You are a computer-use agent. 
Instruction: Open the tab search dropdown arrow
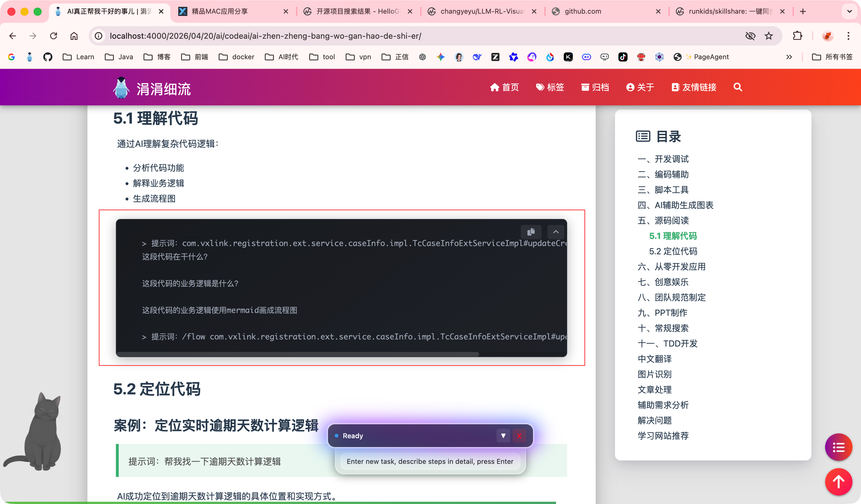tap(849, 11)
